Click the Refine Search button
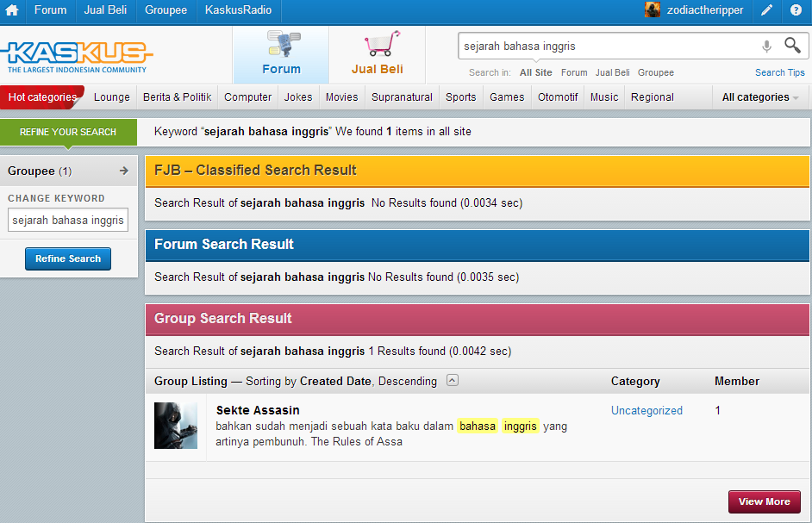This screenshot has height=523, width=812. (x=68, y=258)
